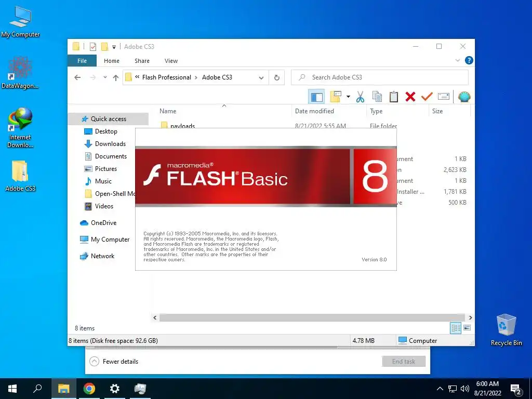This screenshot has height=399, width=532.
Task: Go back with the left arrow
Action: tap(77, 77)
